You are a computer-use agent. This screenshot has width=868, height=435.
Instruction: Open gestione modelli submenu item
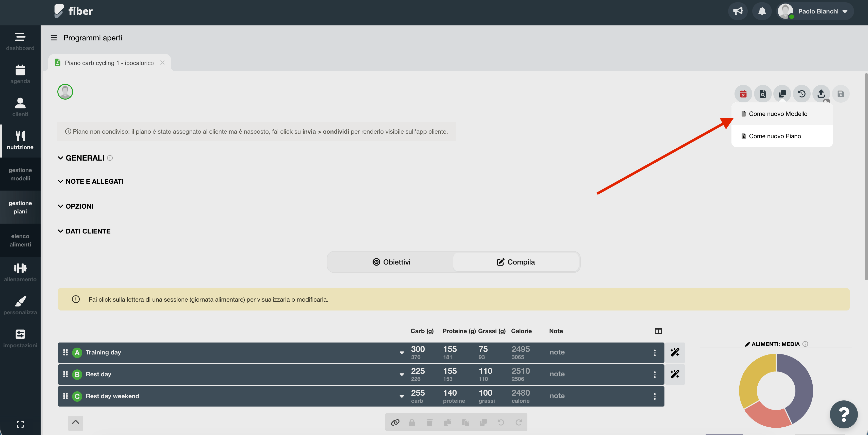tap(20, 174)
